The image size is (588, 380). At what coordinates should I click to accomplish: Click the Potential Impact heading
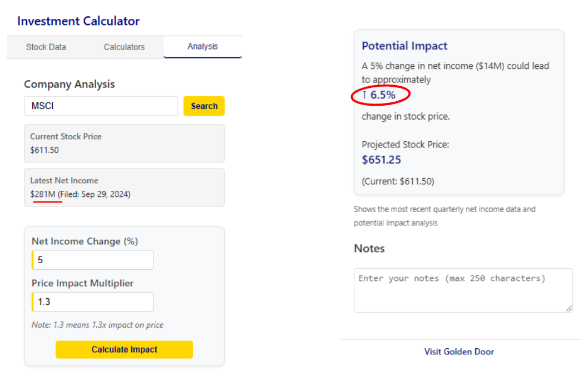tap(404, 46)
